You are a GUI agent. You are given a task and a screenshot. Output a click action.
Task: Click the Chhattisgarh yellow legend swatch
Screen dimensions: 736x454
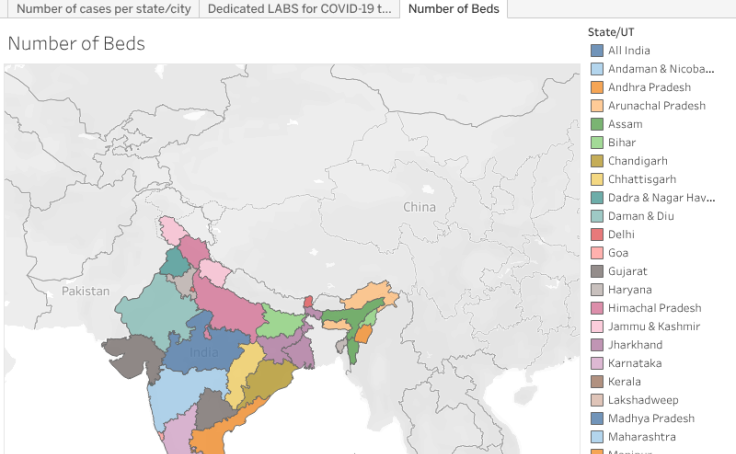point(597,180)
